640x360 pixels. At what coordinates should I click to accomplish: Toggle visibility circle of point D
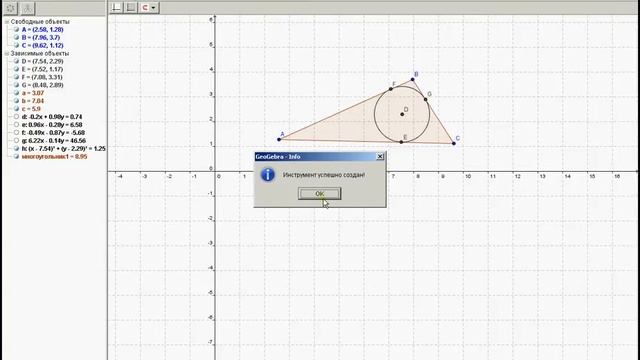point(16,61)
